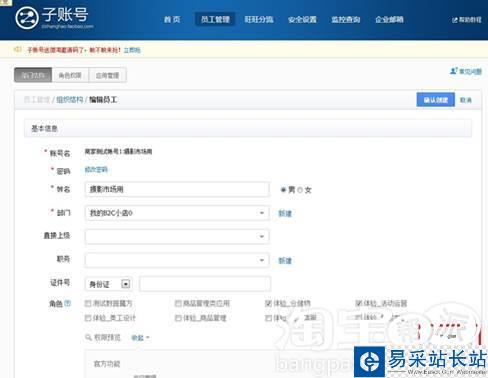
Task: Click 取消 next to the confirm button
Action: click(466, 100)
